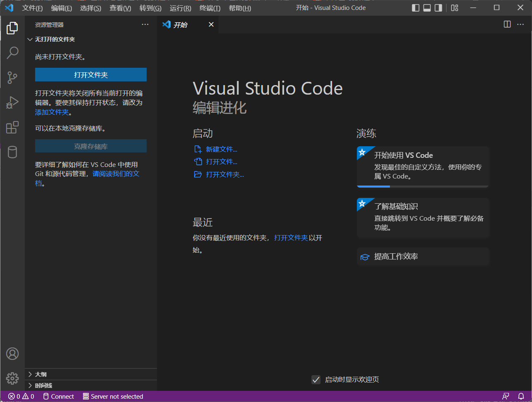The width and height of the screenshot is (532, 402).
Task: Select the 开始 editor tab
Action: (188, 25)
